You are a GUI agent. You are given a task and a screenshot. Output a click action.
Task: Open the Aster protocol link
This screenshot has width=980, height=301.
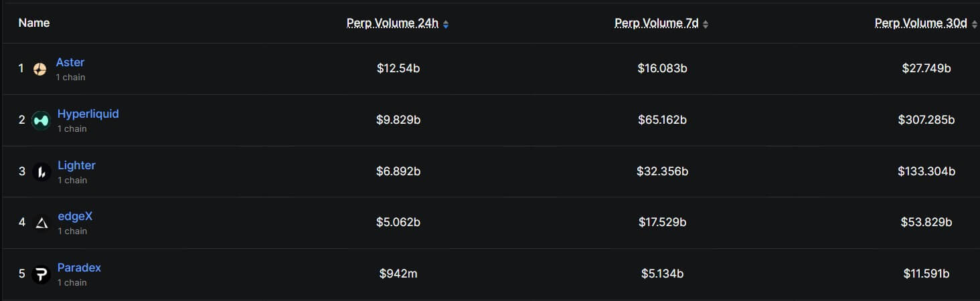[x=70, y=62]
